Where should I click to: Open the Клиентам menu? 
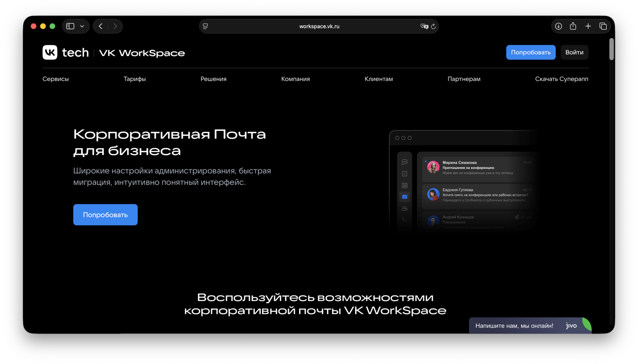(379, 79)
